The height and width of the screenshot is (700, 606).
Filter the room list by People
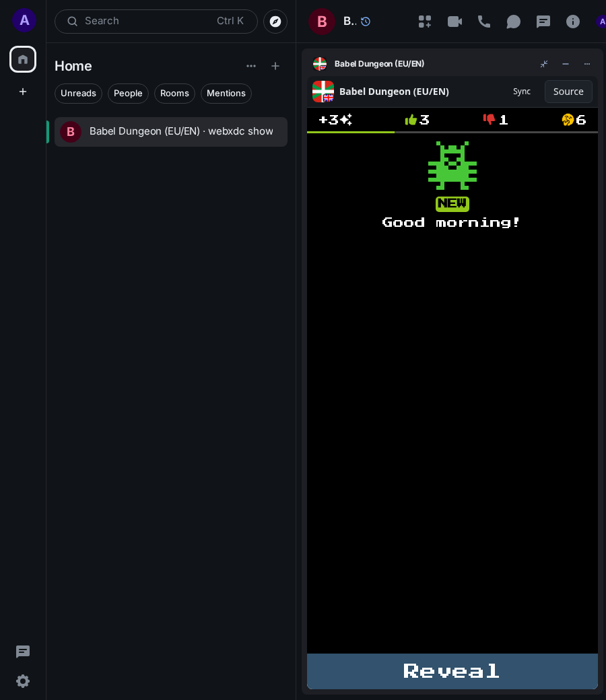click(x=128, y=94)
